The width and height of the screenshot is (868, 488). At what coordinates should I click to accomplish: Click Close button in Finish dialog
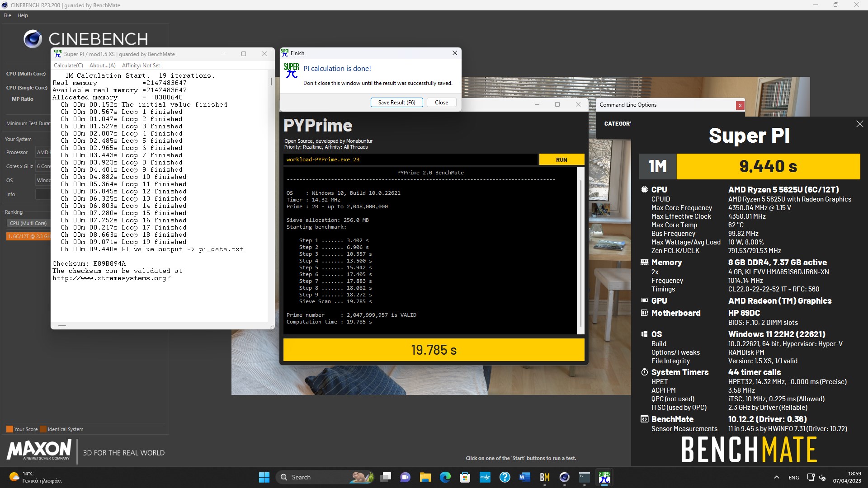tap(441, 103)
